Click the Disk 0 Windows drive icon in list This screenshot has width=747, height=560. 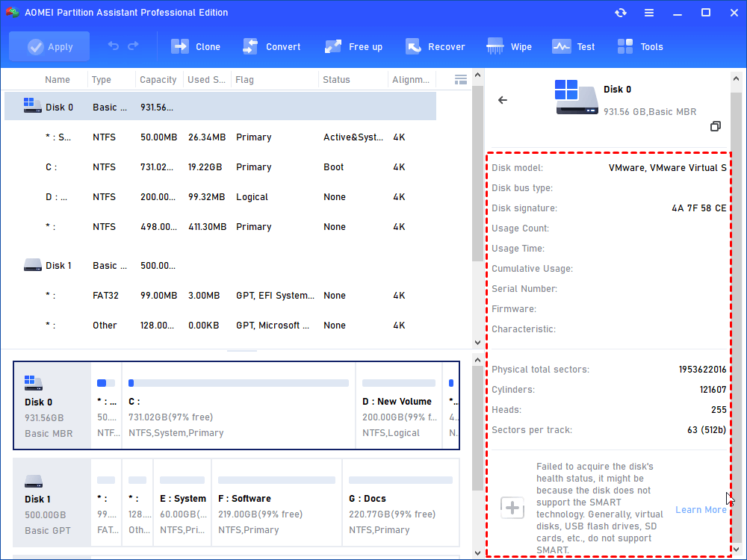click(32, 105)
